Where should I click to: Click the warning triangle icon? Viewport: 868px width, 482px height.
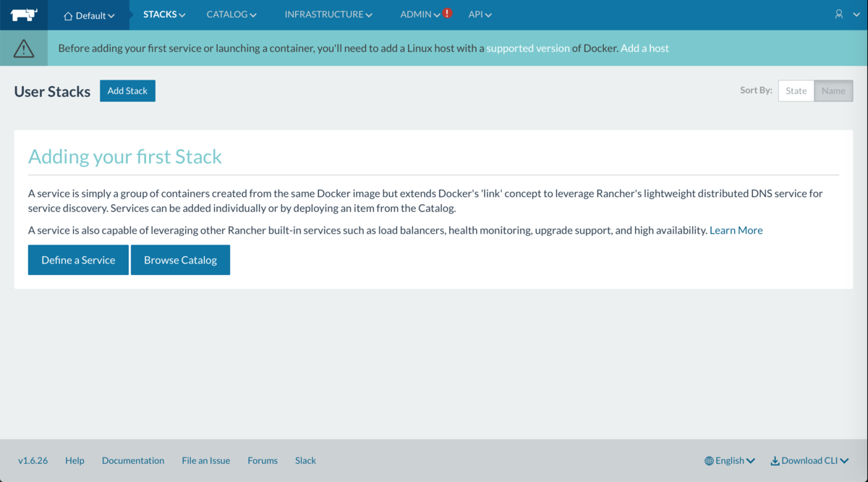tap(24, 48)
